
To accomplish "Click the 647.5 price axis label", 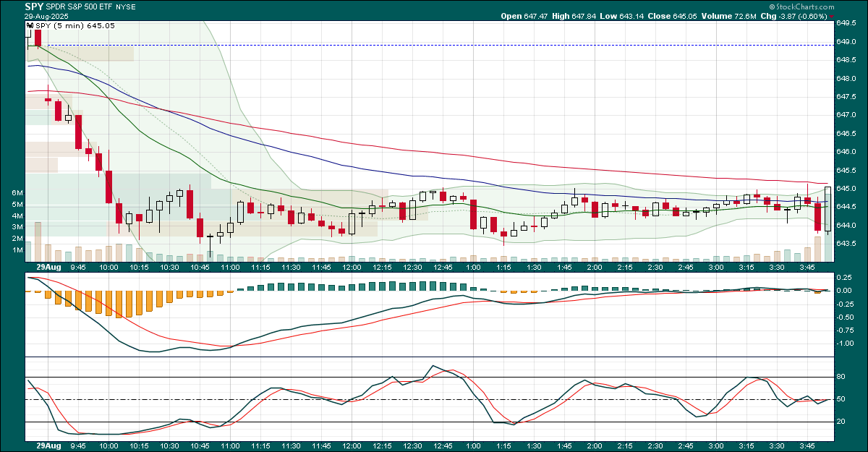I will tap(847, 97).
